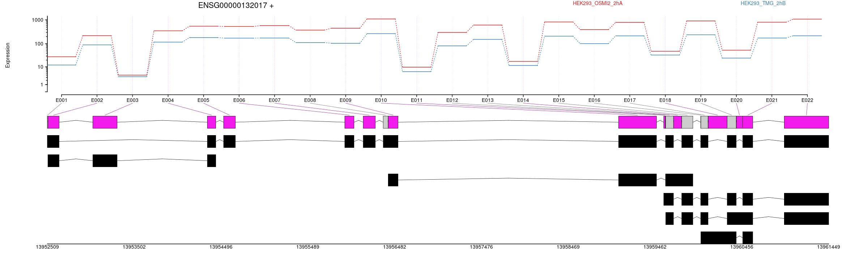Click the ENSG00000132017 + gene title
Viewport: 868px width, 253px height.
click(236, 5)
